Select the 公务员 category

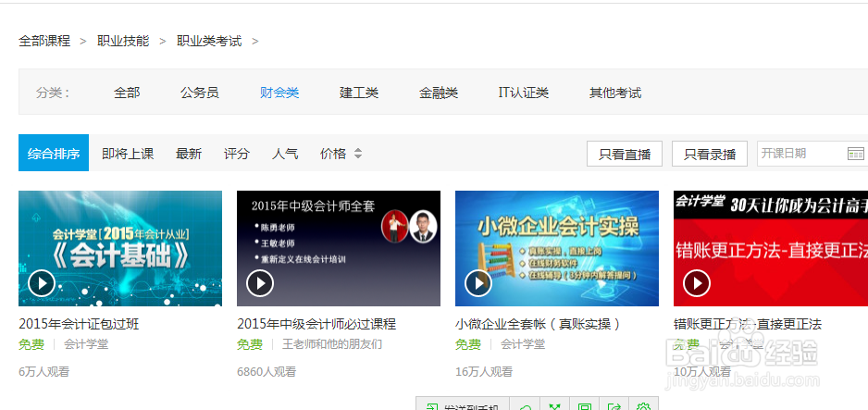200,93
